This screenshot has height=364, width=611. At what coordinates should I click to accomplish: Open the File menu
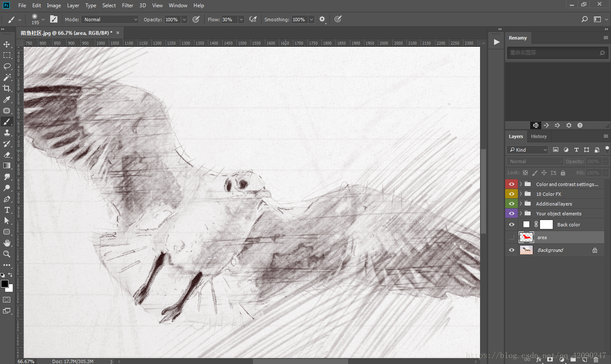pyautogui.click(x=22, y=6)
